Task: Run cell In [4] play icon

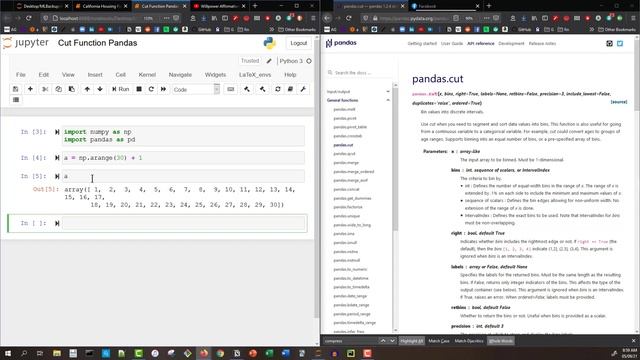Action: point(57,158)
